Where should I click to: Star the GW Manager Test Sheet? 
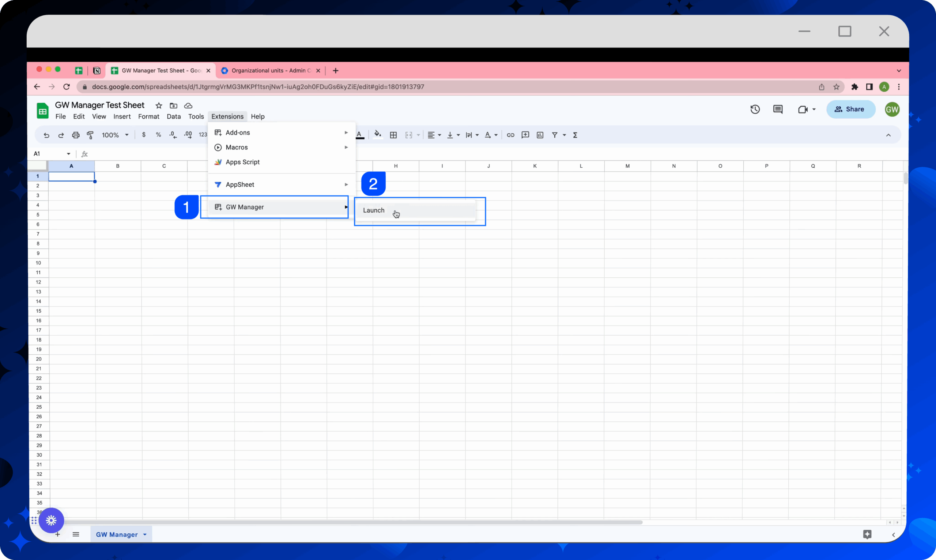(159, 106)
